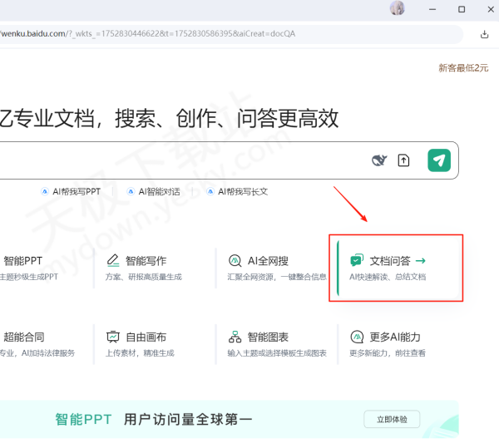Open the 更多AI能力 feature title
Image resolution: width=499 pixels, height=448 pixels.
click(x=395, y=337)
